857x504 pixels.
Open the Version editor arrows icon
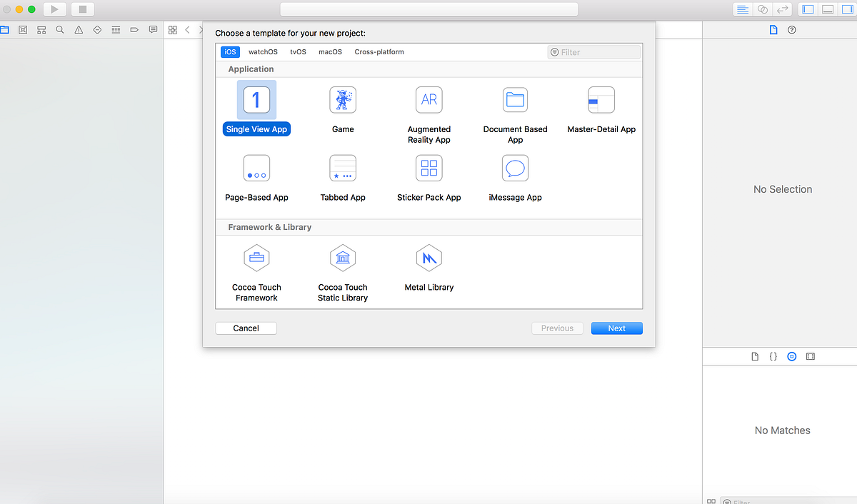click(x=783, y=9)
